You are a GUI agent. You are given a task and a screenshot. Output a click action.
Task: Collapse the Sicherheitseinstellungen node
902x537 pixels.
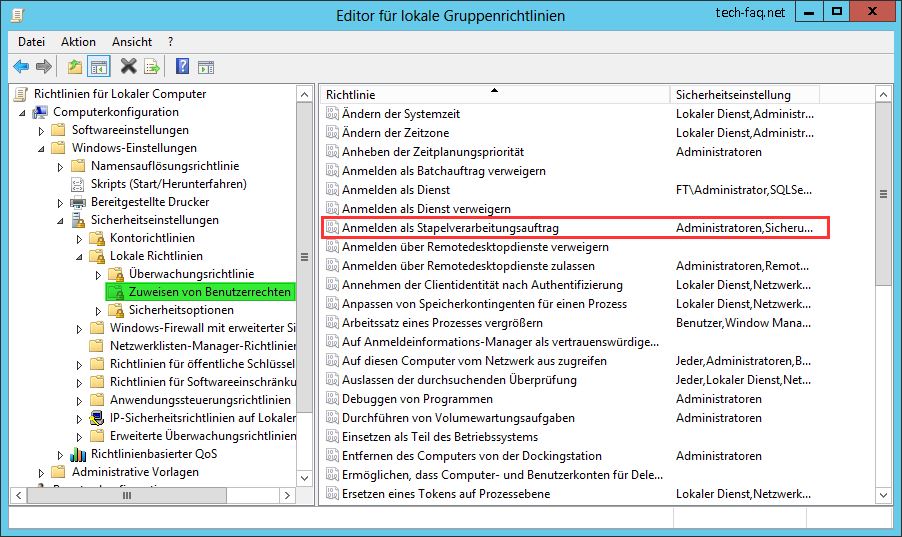(60, 220)
